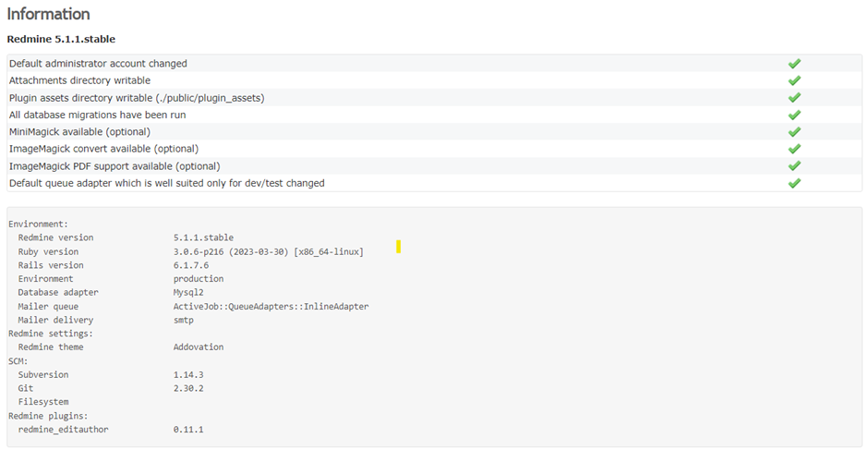Click the 'Redmine theme' label

(x=51, y=347)
